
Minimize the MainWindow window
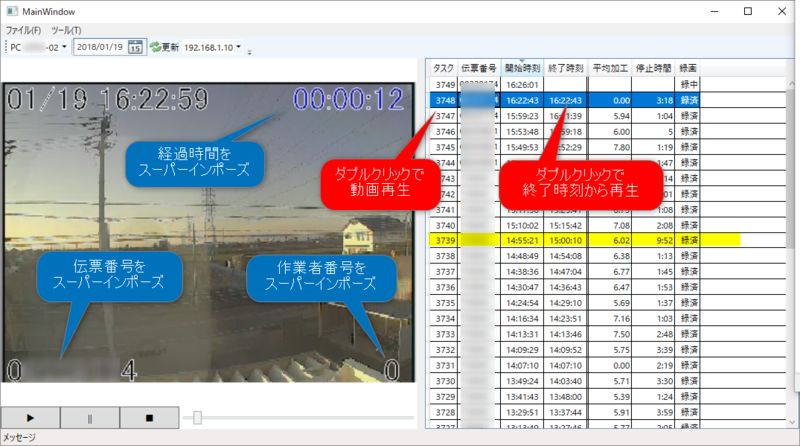[714, 11]
